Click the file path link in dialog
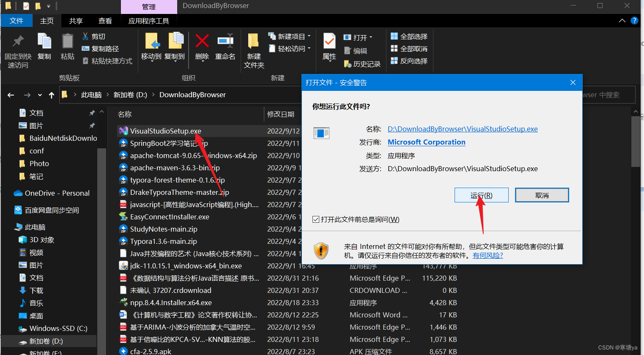 [463, 129]
